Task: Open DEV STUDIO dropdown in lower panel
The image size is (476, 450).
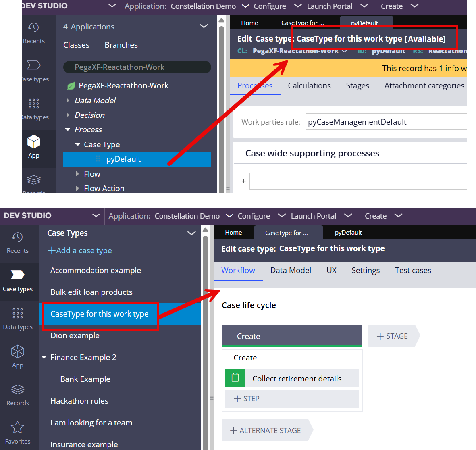Action: click(96, 216)
